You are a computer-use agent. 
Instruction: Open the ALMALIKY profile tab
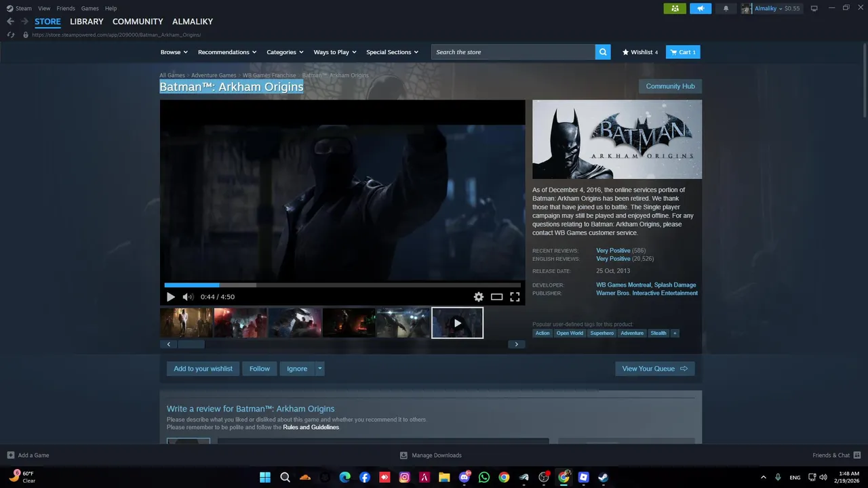(193, 22)
